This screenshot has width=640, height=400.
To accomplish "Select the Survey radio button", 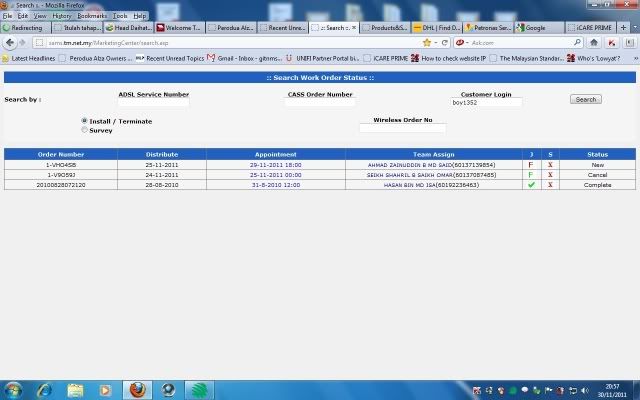I will point(84,130).
